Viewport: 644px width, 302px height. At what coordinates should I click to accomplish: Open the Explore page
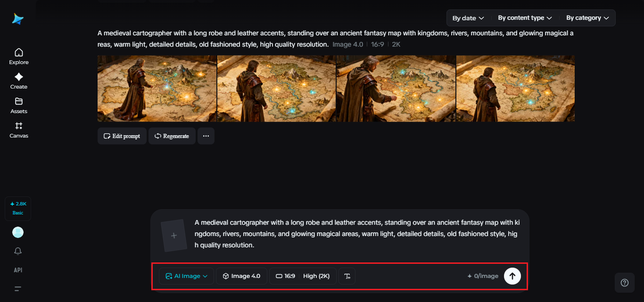point(19,56)
